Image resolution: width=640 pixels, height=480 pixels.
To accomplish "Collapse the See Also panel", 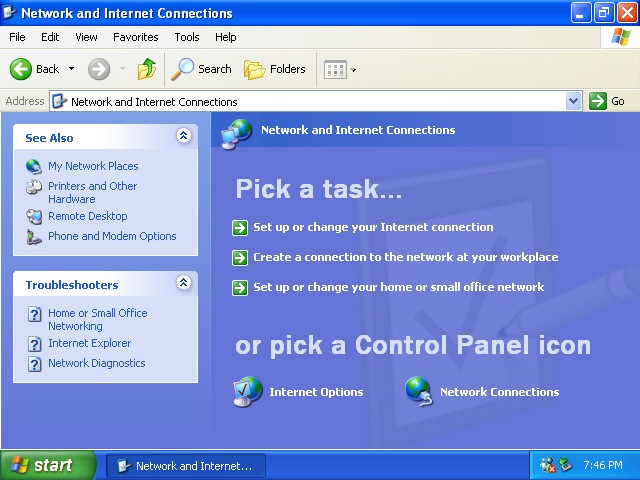I will click(184, 136).
